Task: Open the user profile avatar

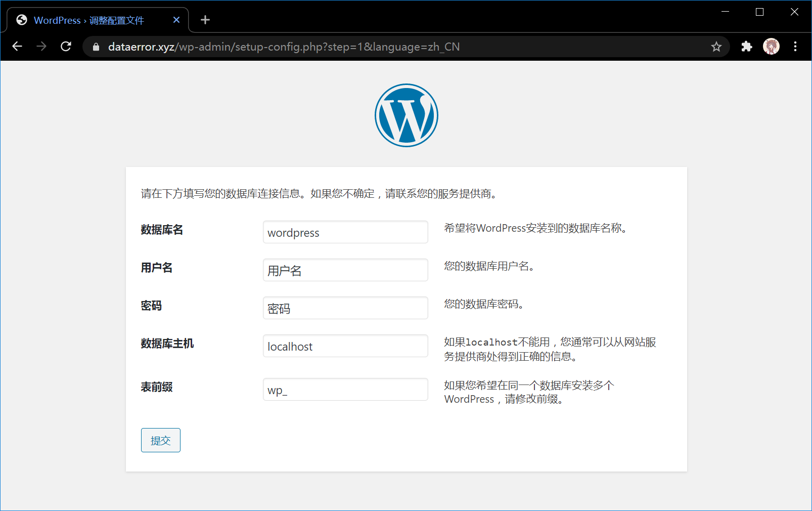Action: pos(771,47)
